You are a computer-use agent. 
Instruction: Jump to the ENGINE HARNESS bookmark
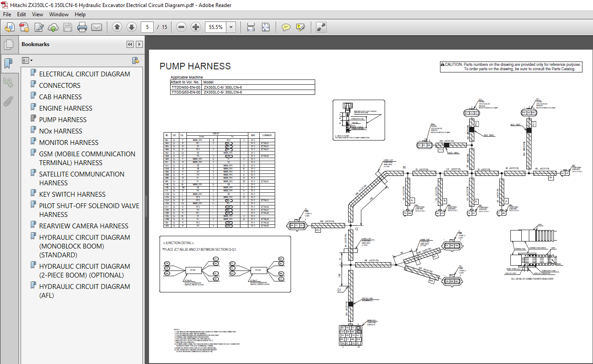[65, 108]
